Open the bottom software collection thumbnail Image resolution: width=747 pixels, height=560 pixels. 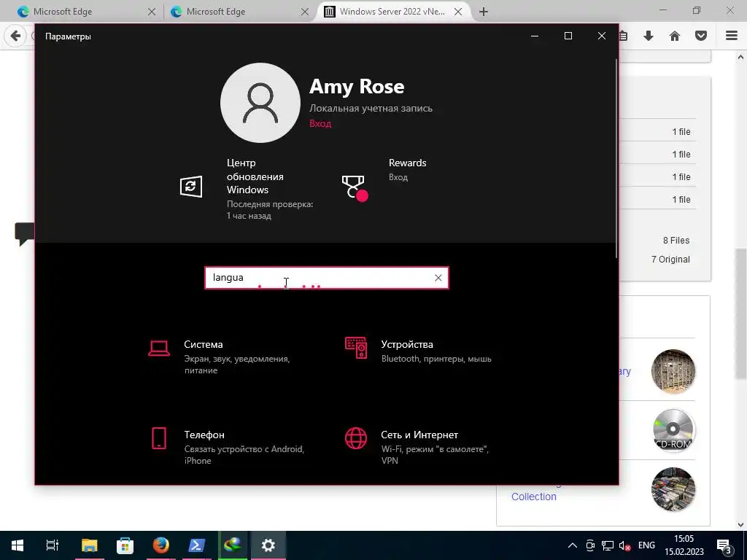673,489
